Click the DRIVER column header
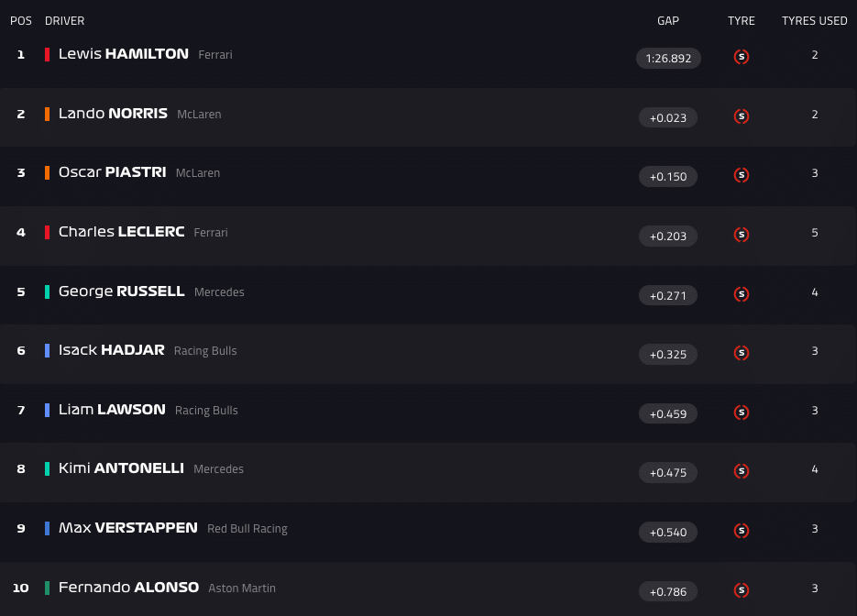The width and height of the screenshot is (857, 616). [64, 21]
